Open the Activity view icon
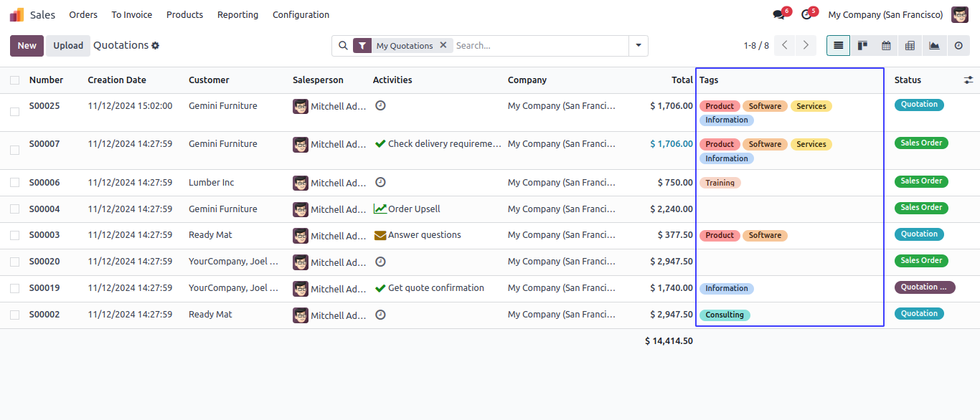 tap(958, 46)
